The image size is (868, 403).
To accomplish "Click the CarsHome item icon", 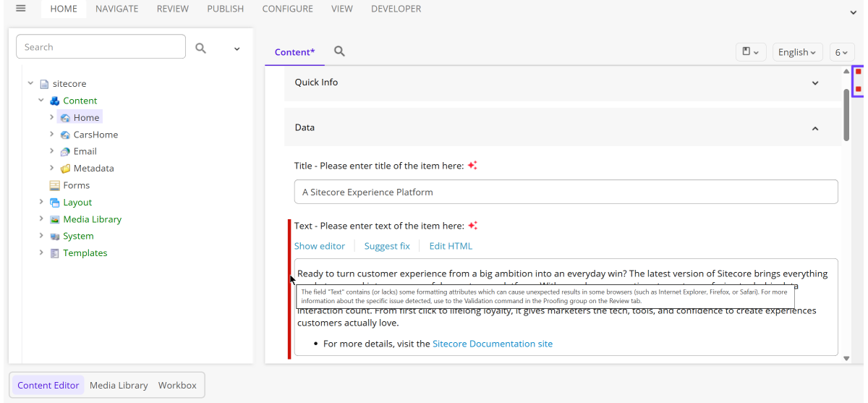I will 65,135.
